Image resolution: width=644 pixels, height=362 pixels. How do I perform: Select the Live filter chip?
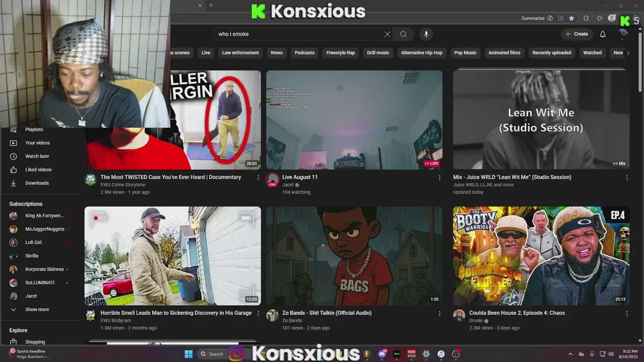206,53
